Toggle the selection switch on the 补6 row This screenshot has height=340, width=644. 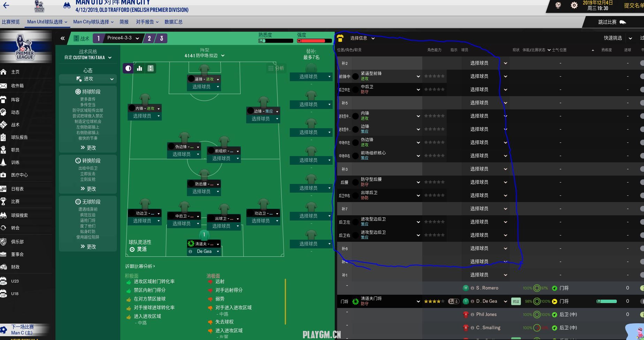pyautogui.click(x=642, y=249)
